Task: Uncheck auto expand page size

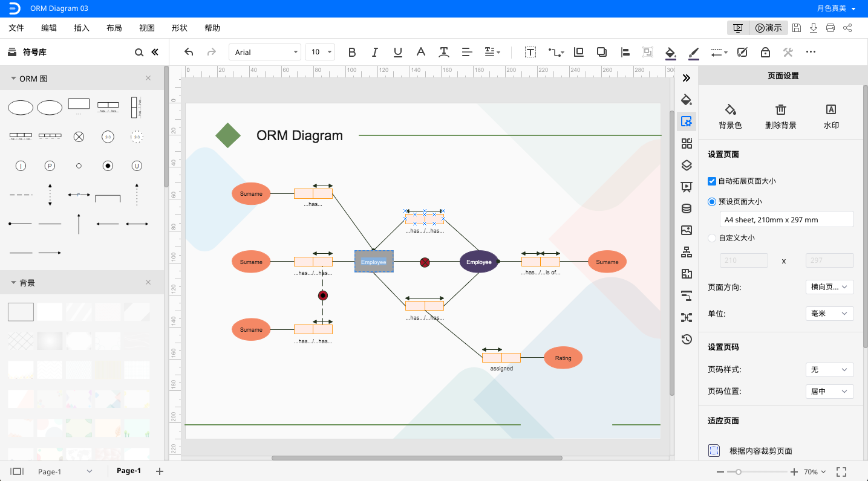Action: (x=712, y=181)
